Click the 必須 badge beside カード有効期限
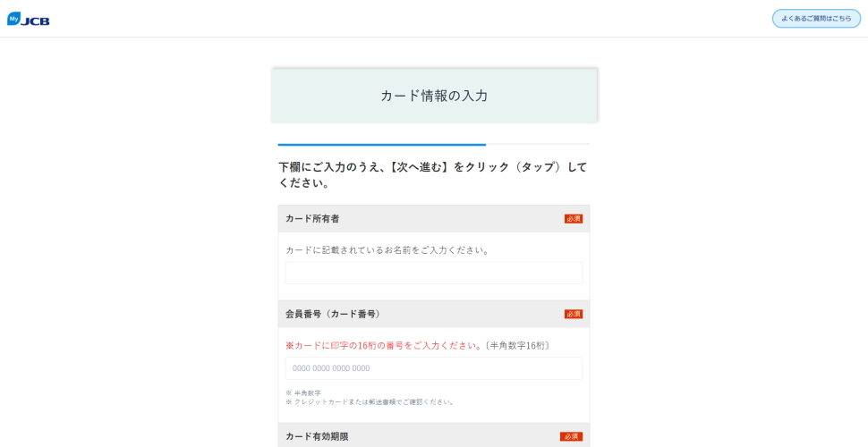868x447 pixels. tap(571, 436)
